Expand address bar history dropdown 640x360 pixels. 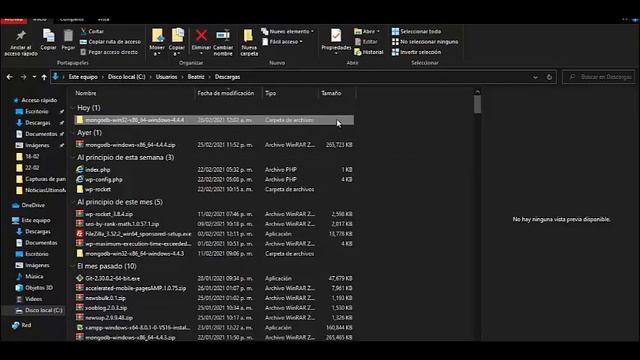535,77
